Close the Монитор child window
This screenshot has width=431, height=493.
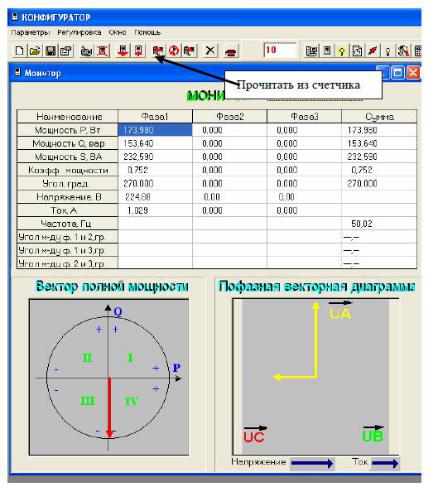(413, 73)
